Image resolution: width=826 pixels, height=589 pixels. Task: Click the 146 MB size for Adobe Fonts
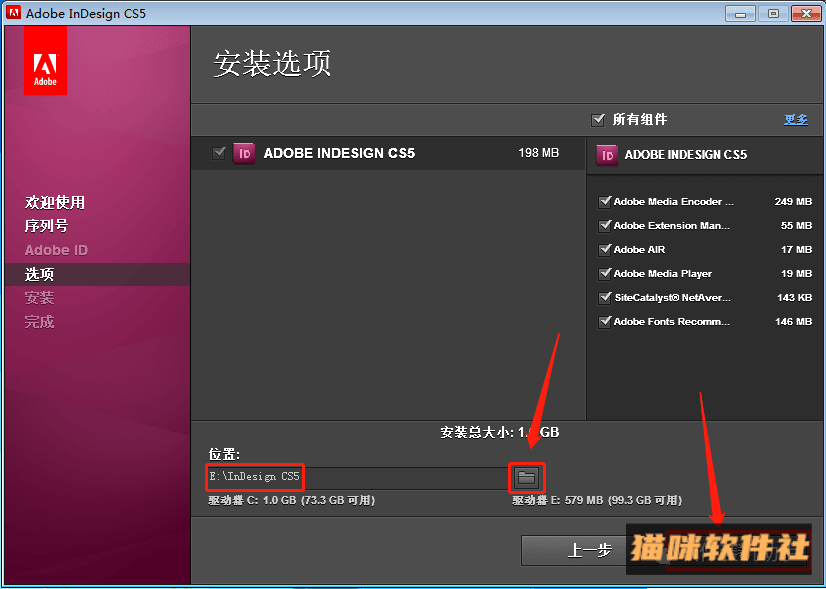click(x=793, y=322)
